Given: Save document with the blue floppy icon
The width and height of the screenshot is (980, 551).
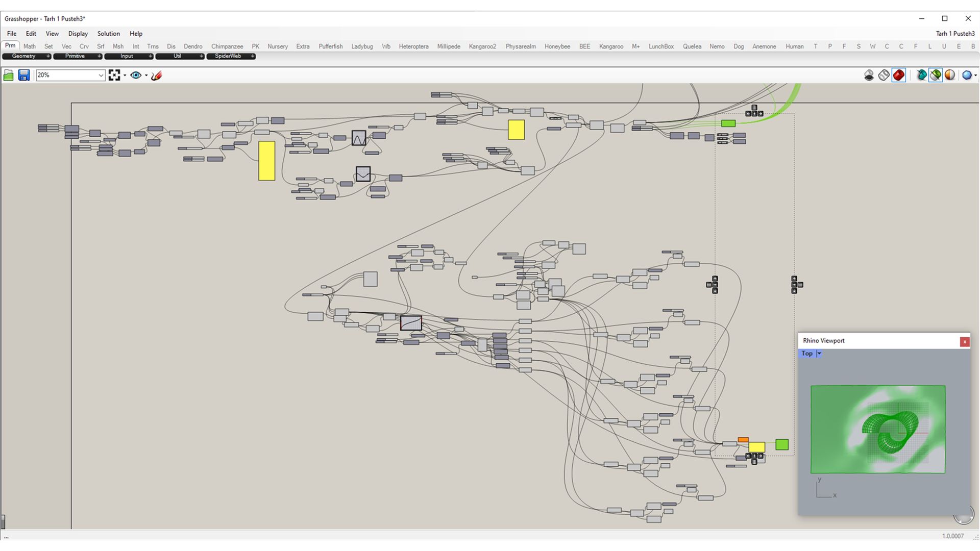Looking at the screenshot, I should [x=23, y=76].
